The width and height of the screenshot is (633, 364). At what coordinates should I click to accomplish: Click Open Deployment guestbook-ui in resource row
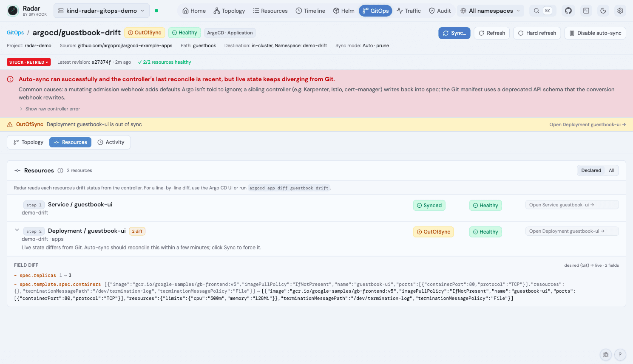tap(572, 231)
